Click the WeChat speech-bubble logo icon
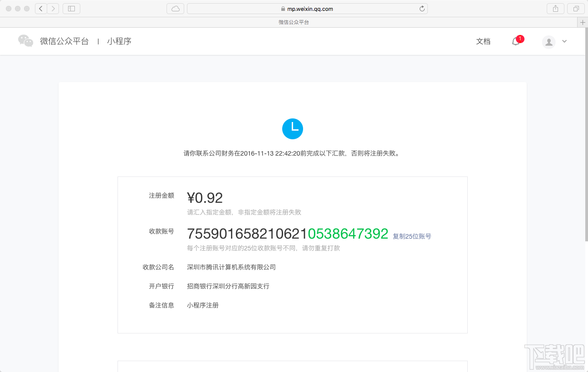The width and height of the screenshot is (588, 372). pyautogui.click(x=25, y=41)
